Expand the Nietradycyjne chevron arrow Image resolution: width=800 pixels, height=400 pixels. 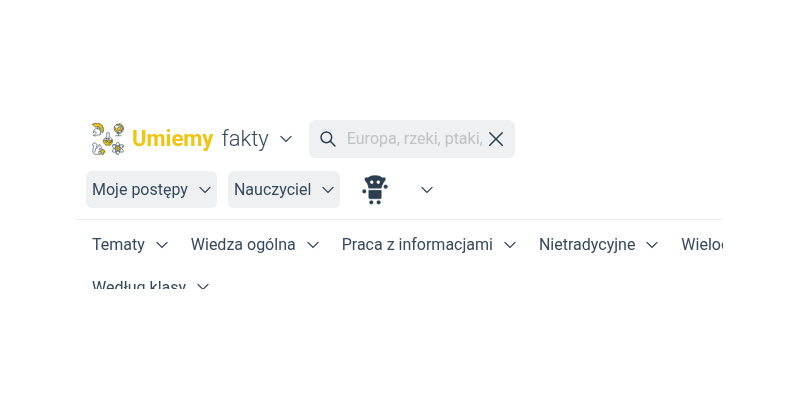[652, 245]
